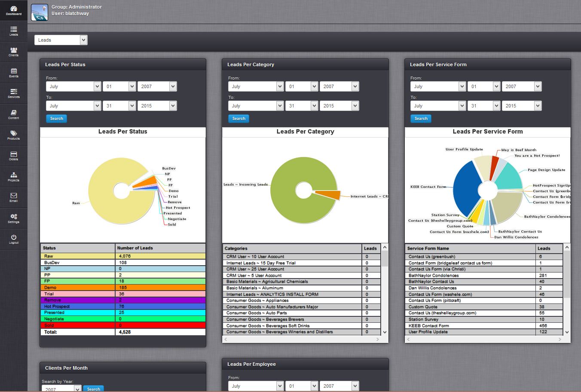Viewport: 581px width, 392px height.
Task: Open From month dropdown in Leads Per Category
Action: [256, 86]
